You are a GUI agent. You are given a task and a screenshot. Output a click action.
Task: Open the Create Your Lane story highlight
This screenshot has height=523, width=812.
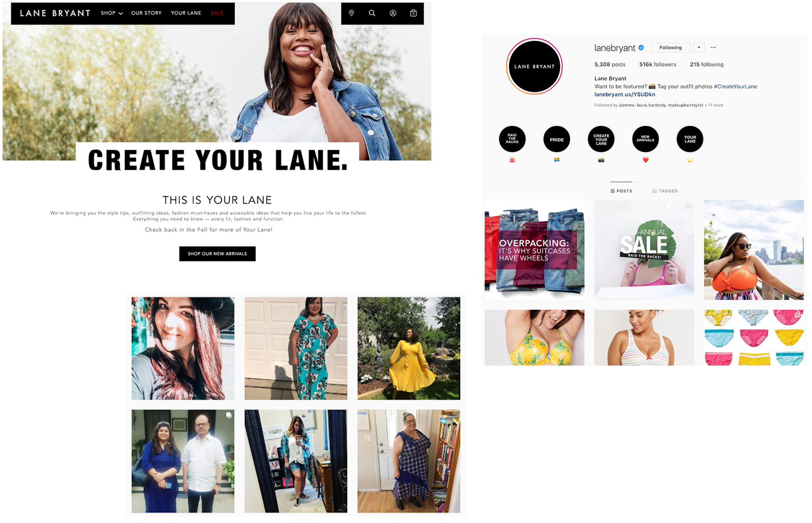[601, 139]
